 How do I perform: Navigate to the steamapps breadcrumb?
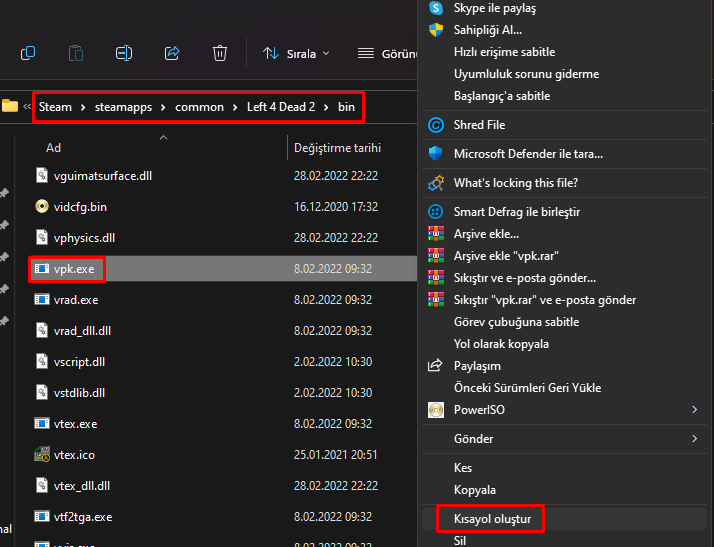[123, 107]
